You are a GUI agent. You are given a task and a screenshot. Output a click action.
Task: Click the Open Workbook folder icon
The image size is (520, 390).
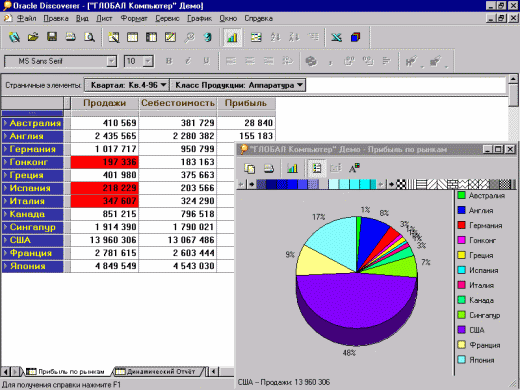click(x=33, y=37)
